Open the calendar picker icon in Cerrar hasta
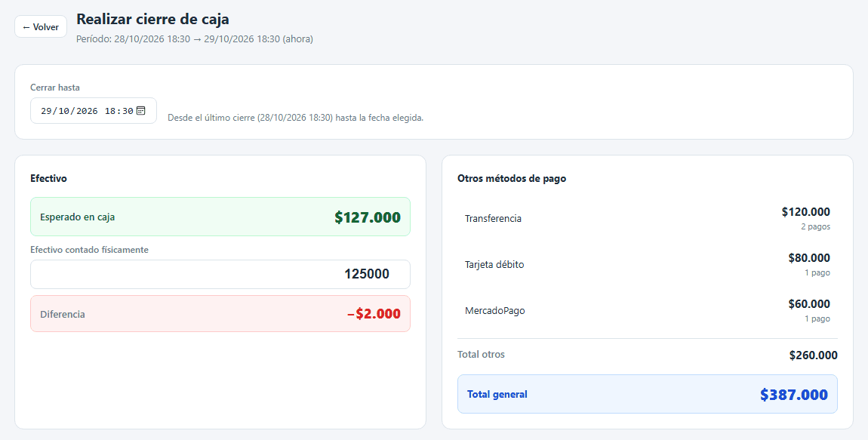The image size is (868, 440). point(140,111)
